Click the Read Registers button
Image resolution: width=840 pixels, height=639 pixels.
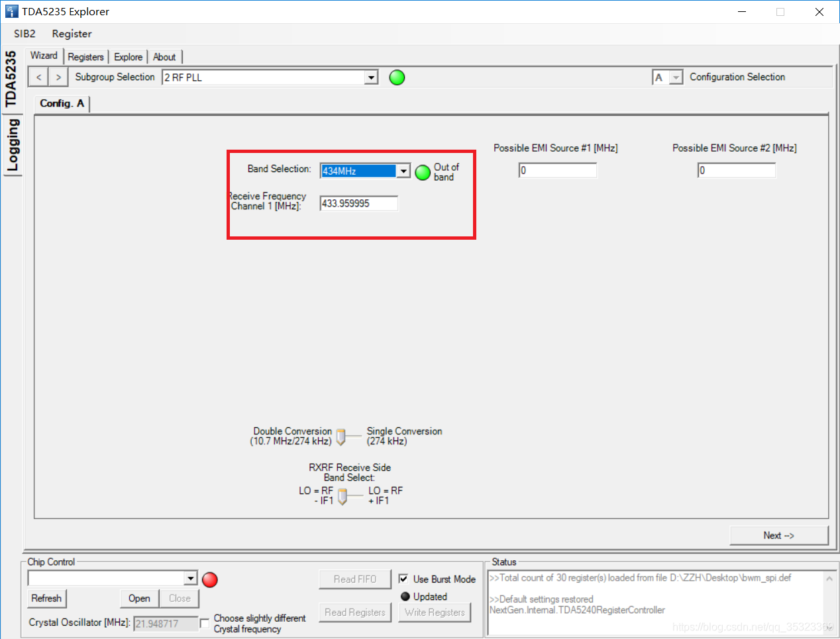[355, 613]
